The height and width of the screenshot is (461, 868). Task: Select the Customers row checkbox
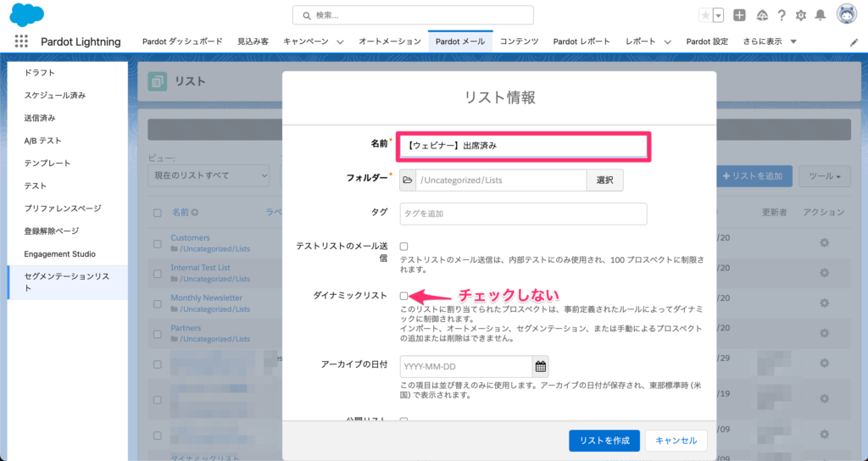pos(158,243)
